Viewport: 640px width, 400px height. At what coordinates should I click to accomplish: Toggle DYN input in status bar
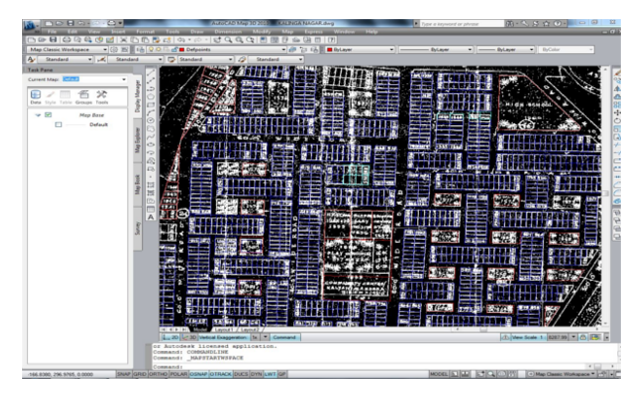point(256,374)
